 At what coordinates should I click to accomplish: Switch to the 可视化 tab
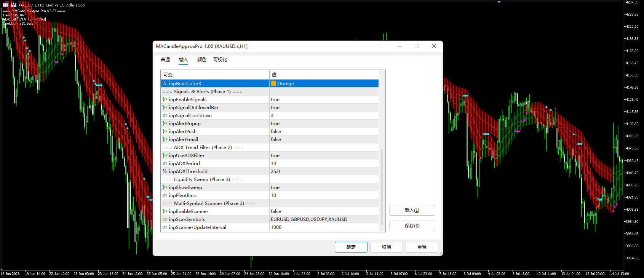pos(220,60)
